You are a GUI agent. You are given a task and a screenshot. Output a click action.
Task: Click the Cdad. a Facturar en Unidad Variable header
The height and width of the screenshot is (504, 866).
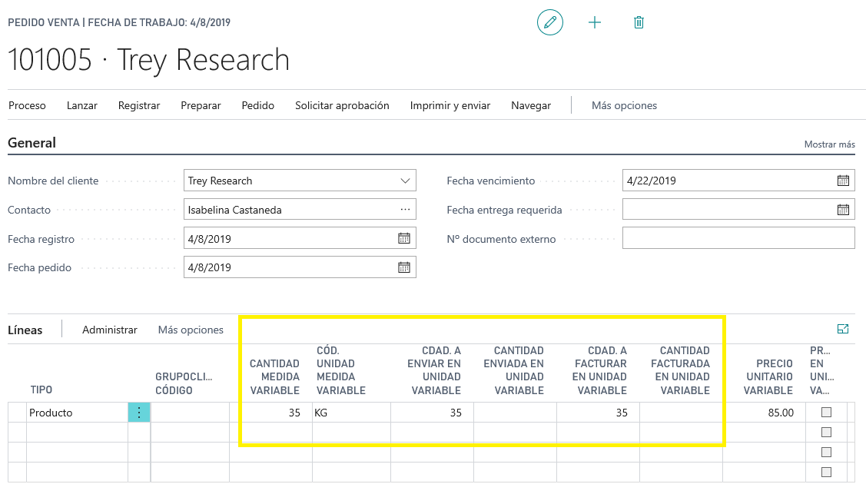pyautogui.click(x=599, y=370)
